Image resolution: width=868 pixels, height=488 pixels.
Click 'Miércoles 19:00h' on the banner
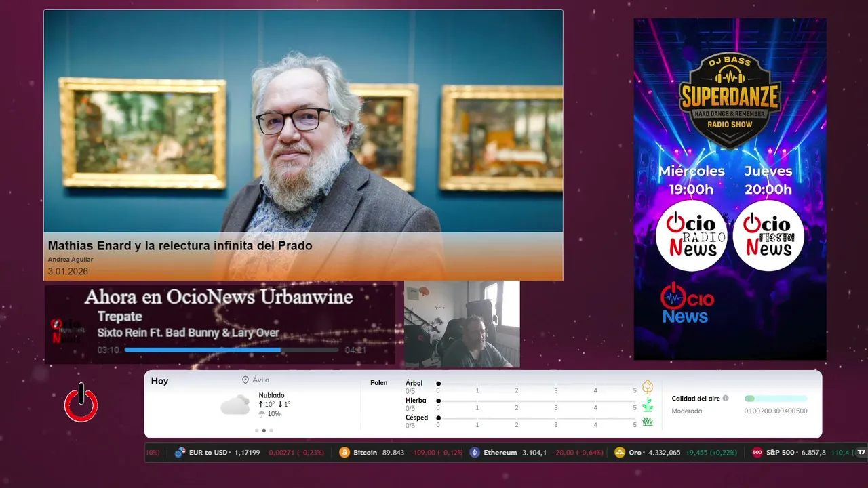(x=691, y=180)
